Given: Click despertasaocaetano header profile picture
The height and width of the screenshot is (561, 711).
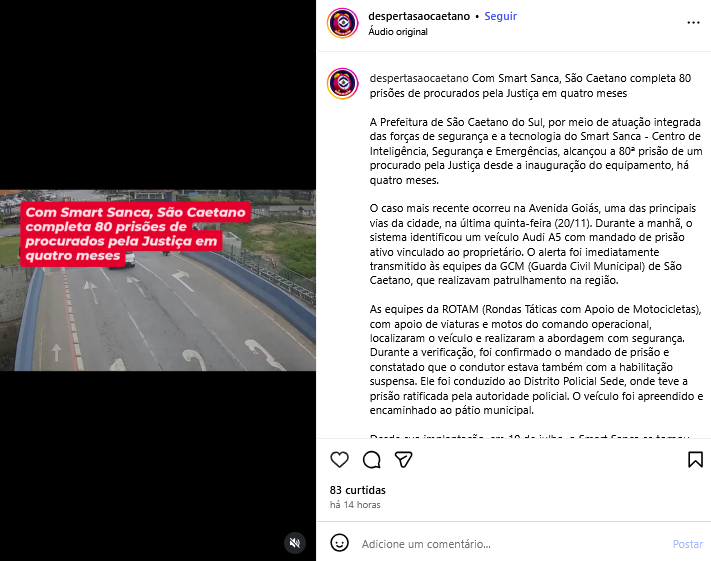Looking at the screenshot, I should coord(343,23).
